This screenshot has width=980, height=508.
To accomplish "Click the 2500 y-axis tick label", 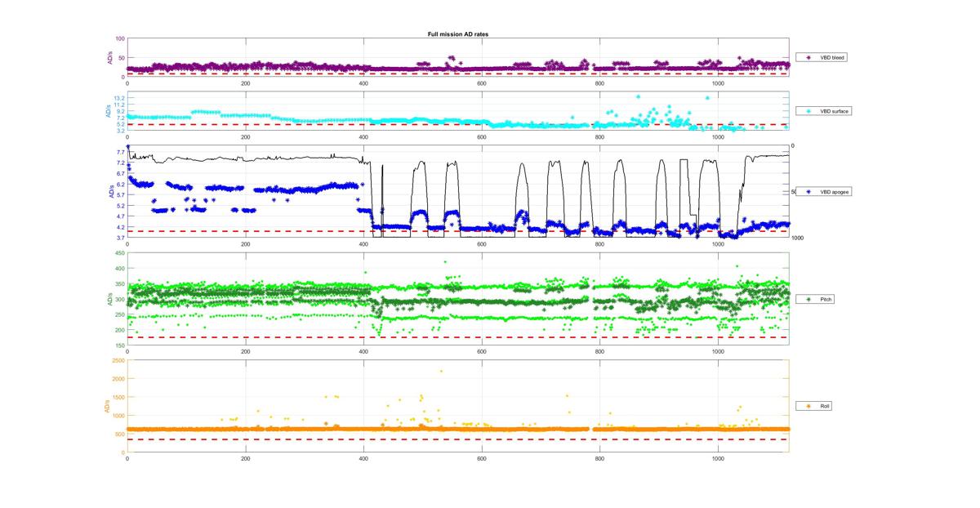I will tap(118, 360).
